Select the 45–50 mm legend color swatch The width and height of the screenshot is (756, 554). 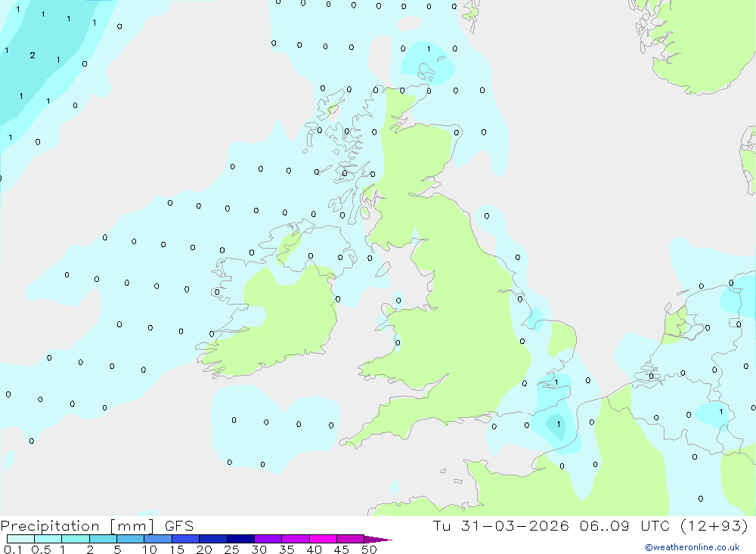pyautogui.click(x=351, y=539)
